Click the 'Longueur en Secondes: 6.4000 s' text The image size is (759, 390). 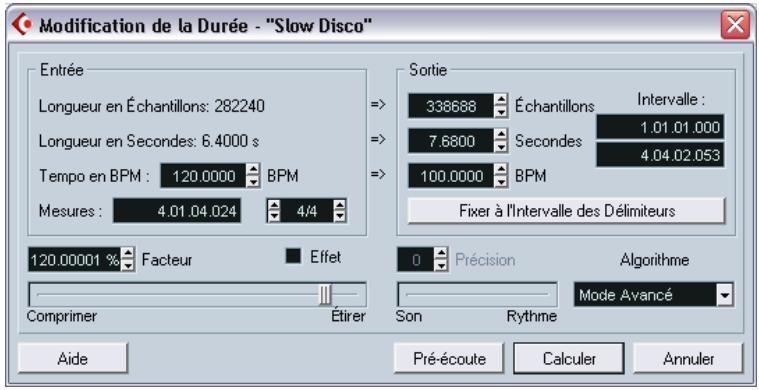click(149, 141)
